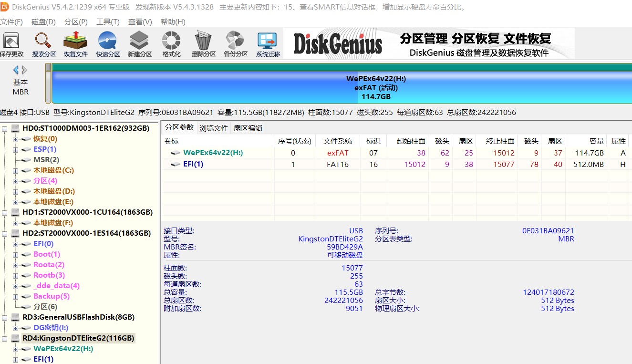Select 本地磁盘(E:) in the disk tree
This screenshot has height=364, width=632.
pos(53,202)
